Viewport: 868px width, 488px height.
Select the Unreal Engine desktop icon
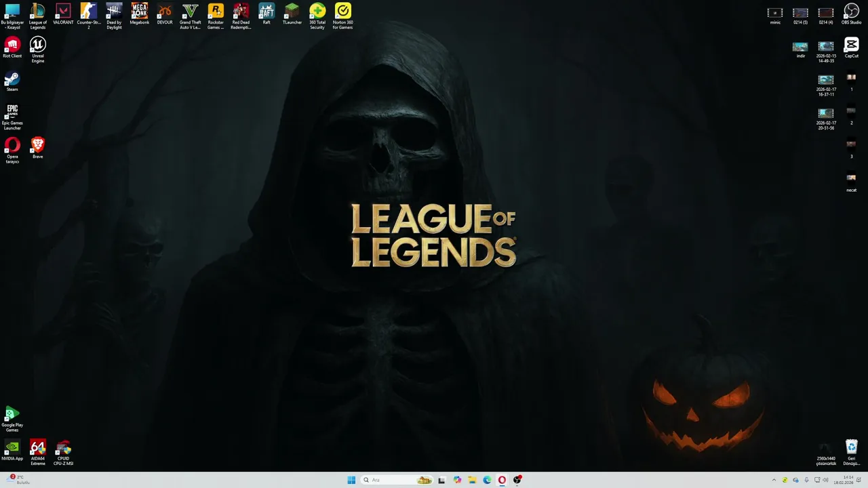coord(38,50)
